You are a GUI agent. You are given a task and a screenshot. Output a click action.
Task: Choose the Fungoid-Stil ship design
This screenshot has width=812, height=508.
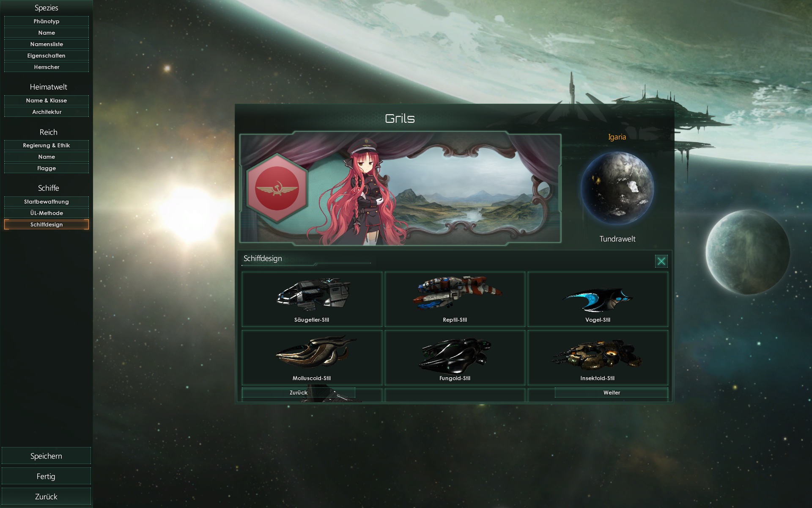click(x=455, y=358)
